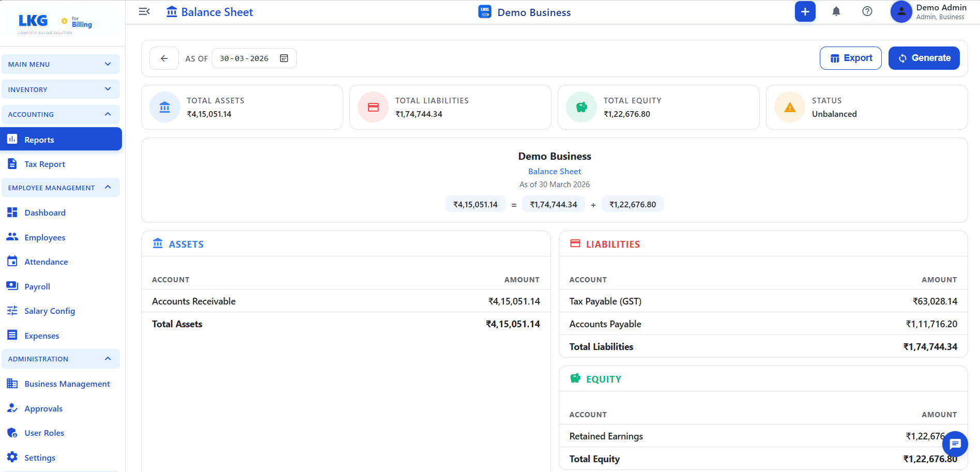Click the User Roles shield icon
This screenshot has width=980, height=472.
tap(12, 433)
